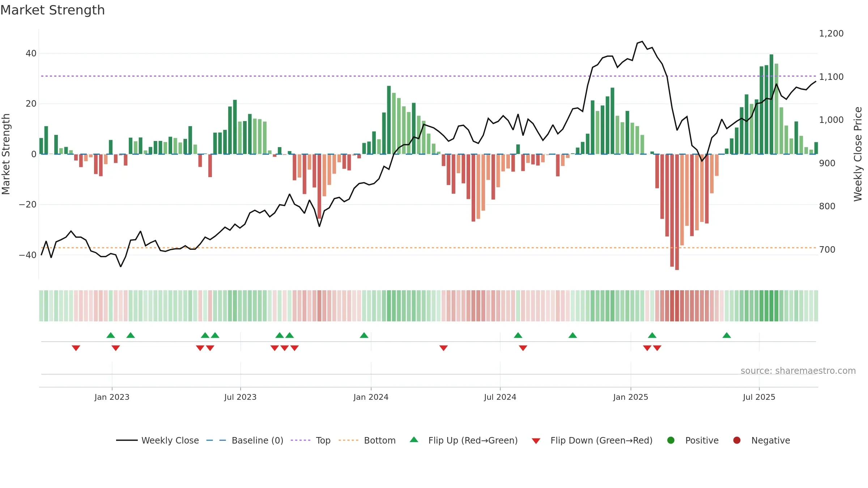The width and height of the screenshot is (868, 488).
Task: Click green Flip Up triangle icon in legend
Action: [414, 440]
